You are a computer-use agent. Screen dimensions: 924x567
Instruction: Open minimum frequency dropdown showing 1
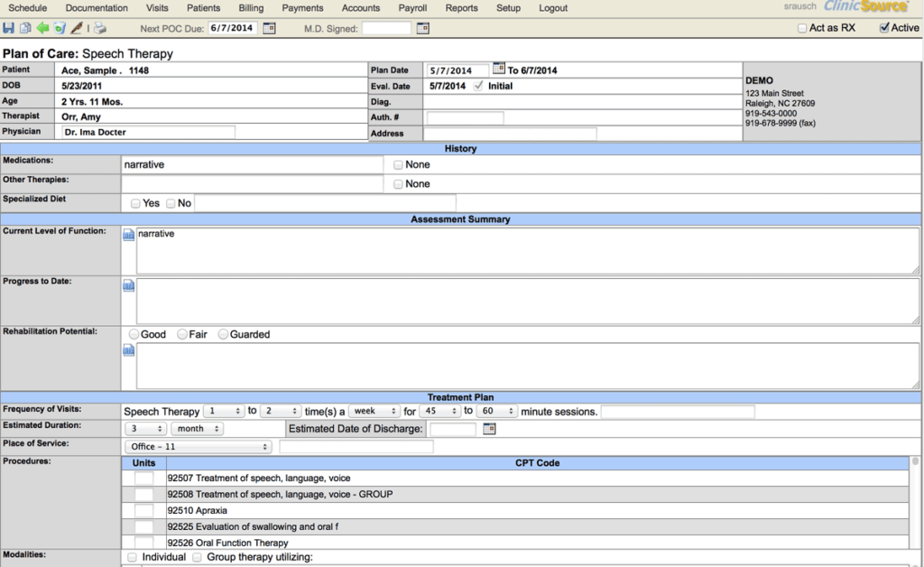click(x=224, y=411)
